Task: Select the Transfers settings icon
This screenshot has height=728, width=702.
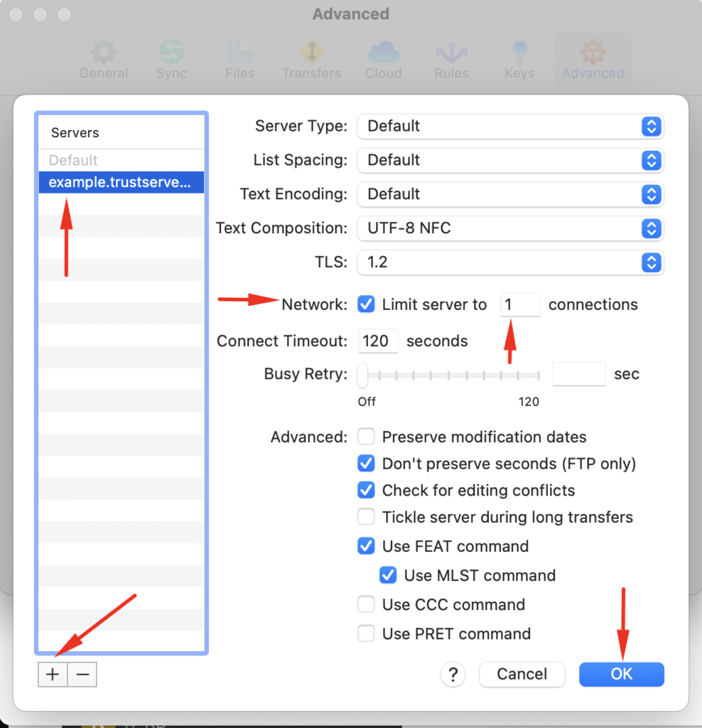Action: coord(312,58)
